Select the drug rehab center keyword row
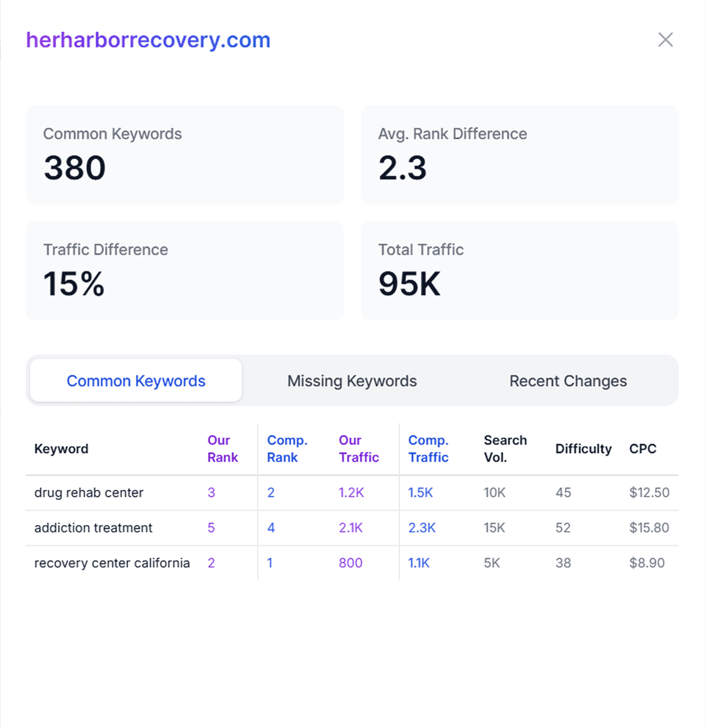This screenshot has height=728, width=706. [89, 493]
